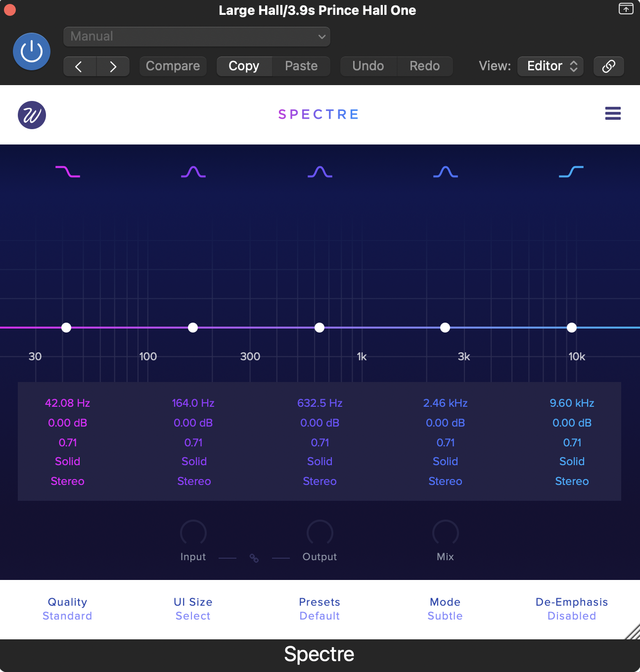The image size is (640, 672).
Task: Open the Solid dropdown for 9.60 kHz band
Action: (x=572, y=462)
